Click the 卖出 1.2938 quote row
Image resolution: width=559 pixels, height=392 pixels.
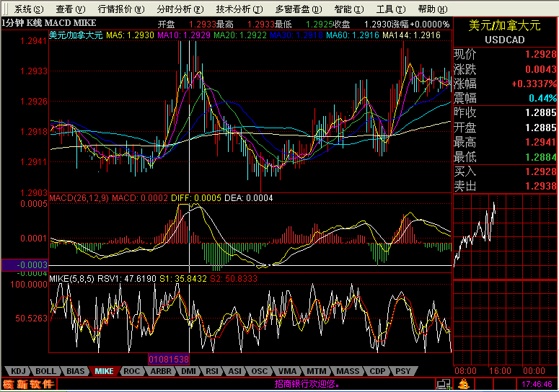coord(505,186)
